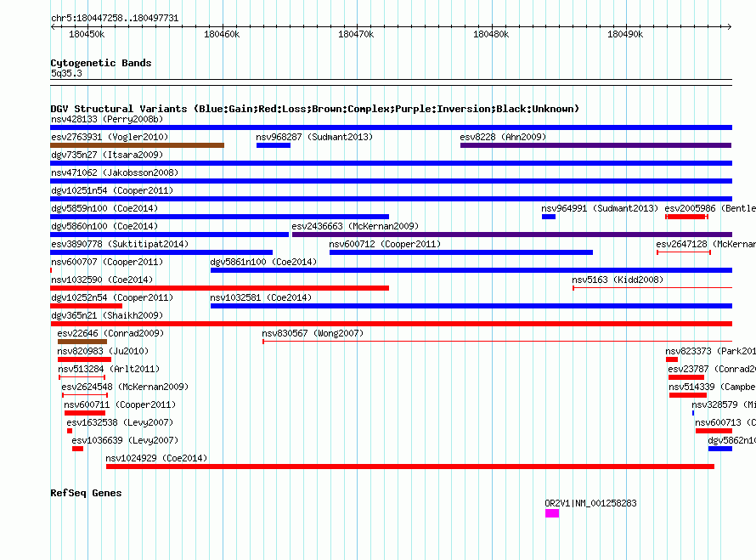Select nsv600707 (Cooper2011) label

107,262
